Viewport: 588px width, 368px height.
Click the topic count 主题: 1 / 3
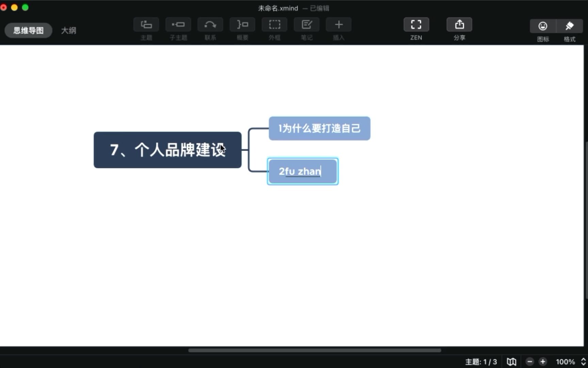tap(481, 362)
